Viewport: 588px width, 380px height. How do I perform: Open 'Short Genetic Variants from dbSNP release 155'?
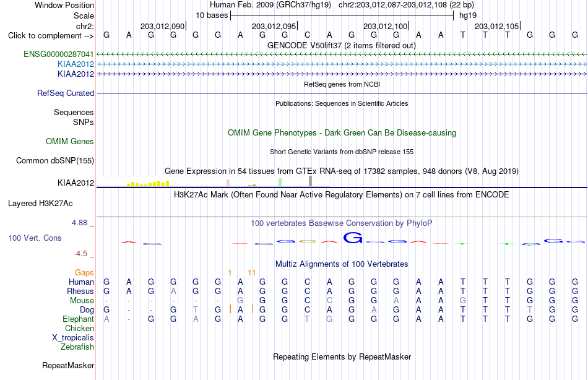342,152
